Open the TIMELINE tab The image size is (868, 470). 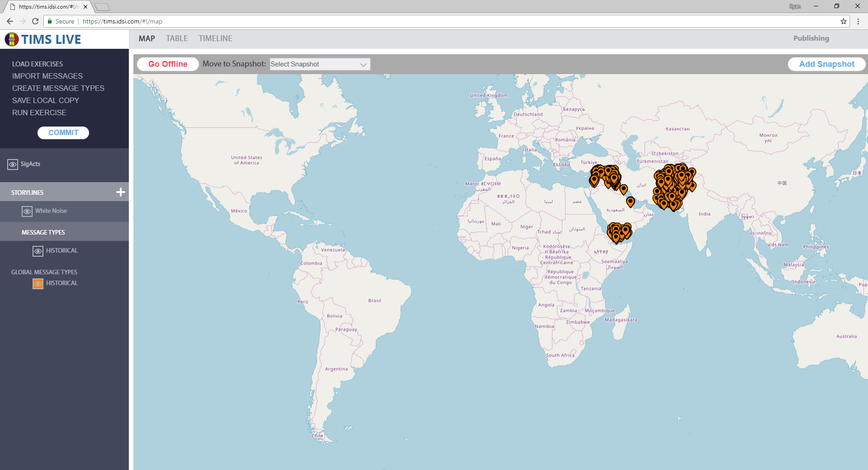(x=215, y=39)
